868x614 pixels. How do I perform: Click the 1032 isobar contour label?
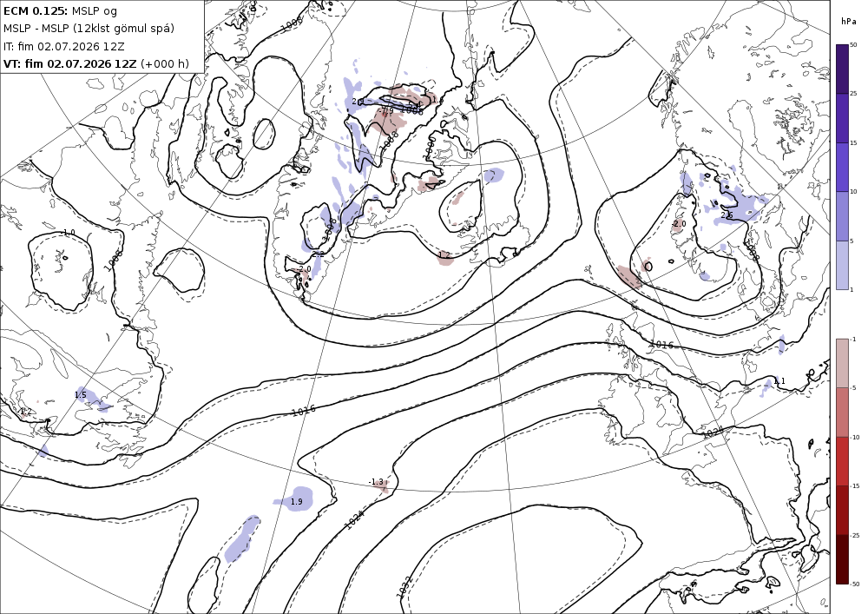[404, 587]
